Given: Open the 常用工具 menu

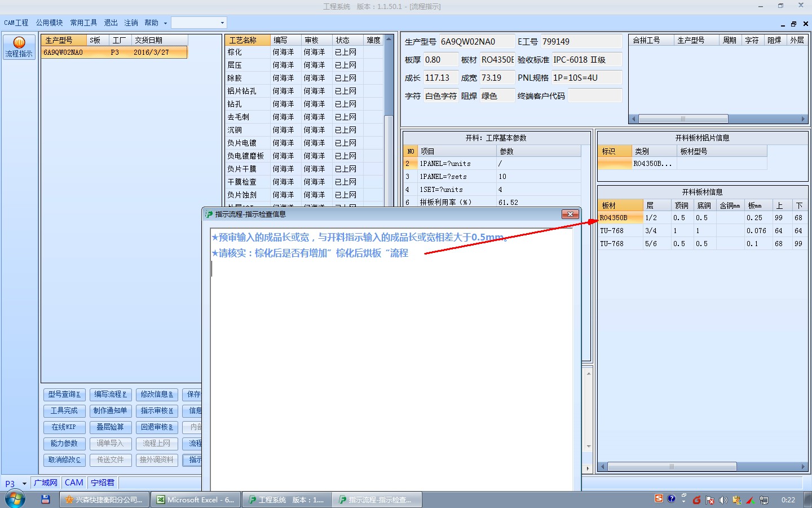Looking at the screenshot, I should (83, 23).
